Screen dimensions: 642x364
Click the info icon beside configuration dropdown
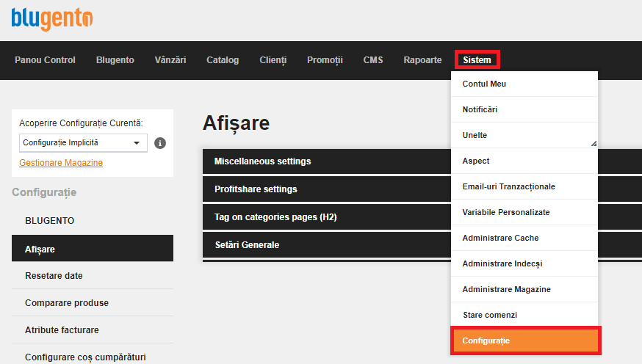pos(160,143)
